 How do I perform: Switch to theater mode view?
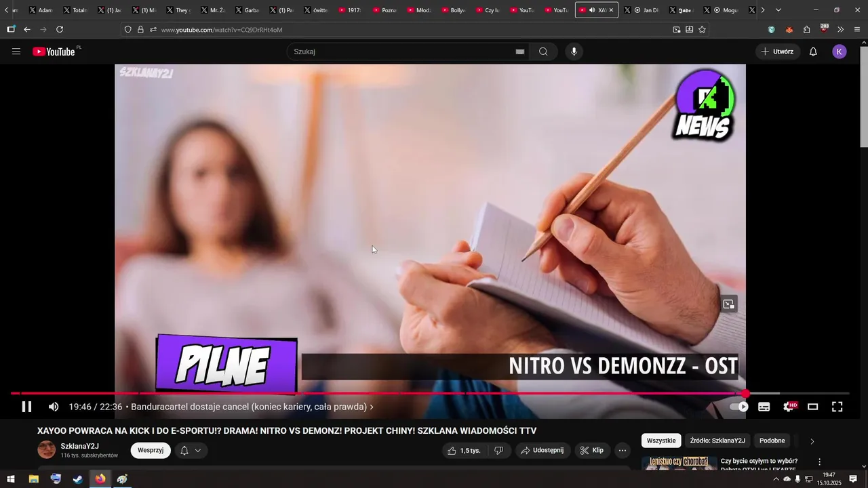click(x=813, y=407)
